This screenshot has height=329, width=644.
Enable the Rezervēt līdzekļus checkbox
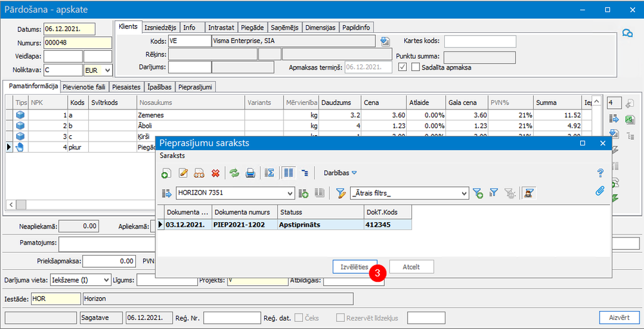coord(340,317)
